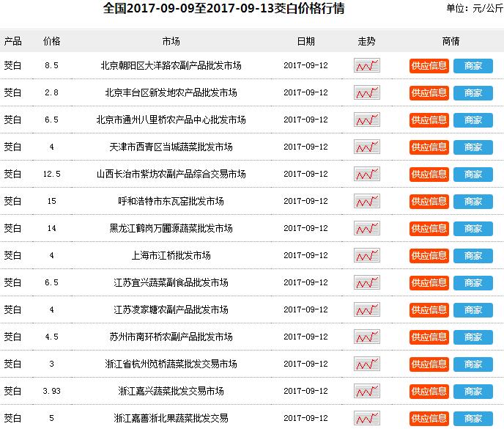Click the 日期 column header

(305, 41)
